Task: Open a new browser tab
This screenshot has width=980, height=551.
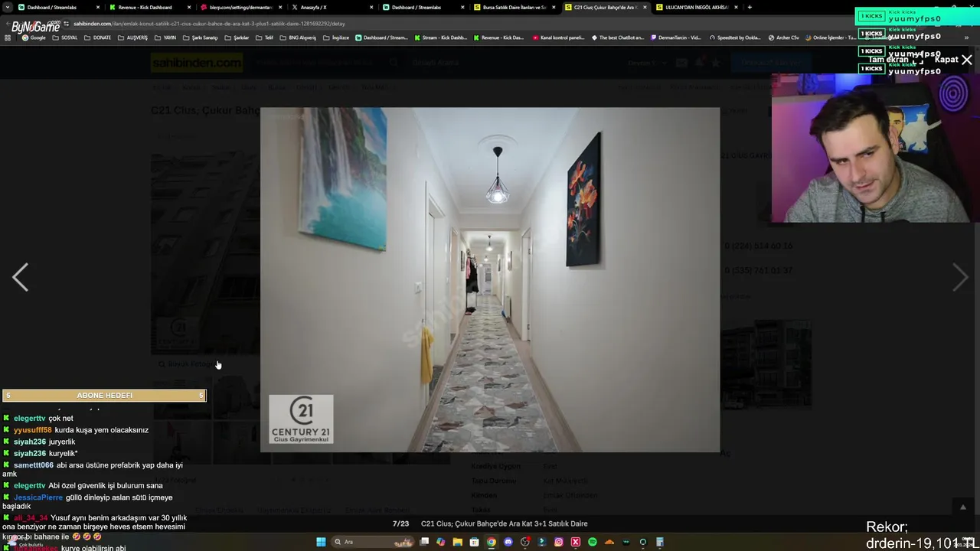Action: tap(750, 7)
